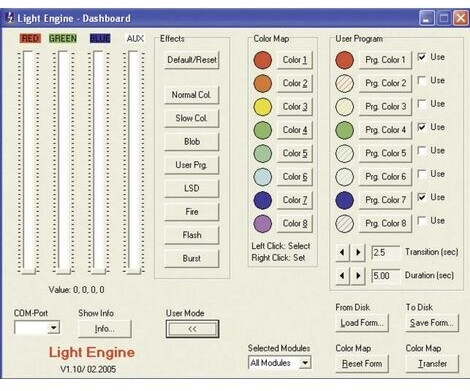Increase Duration with right arrow
The height and width of the screenshot is (391, 470).
point(358,276)
